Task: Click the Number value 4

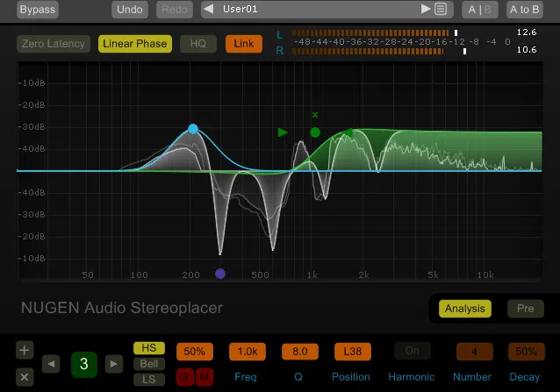Action: (475, 352)
